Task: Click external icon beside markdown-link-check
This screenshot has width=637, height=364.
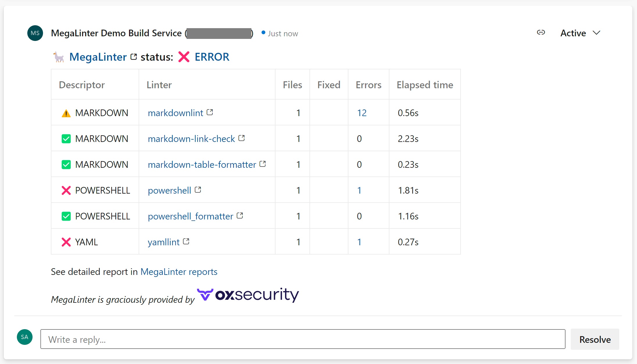Action: click(241, 138)
